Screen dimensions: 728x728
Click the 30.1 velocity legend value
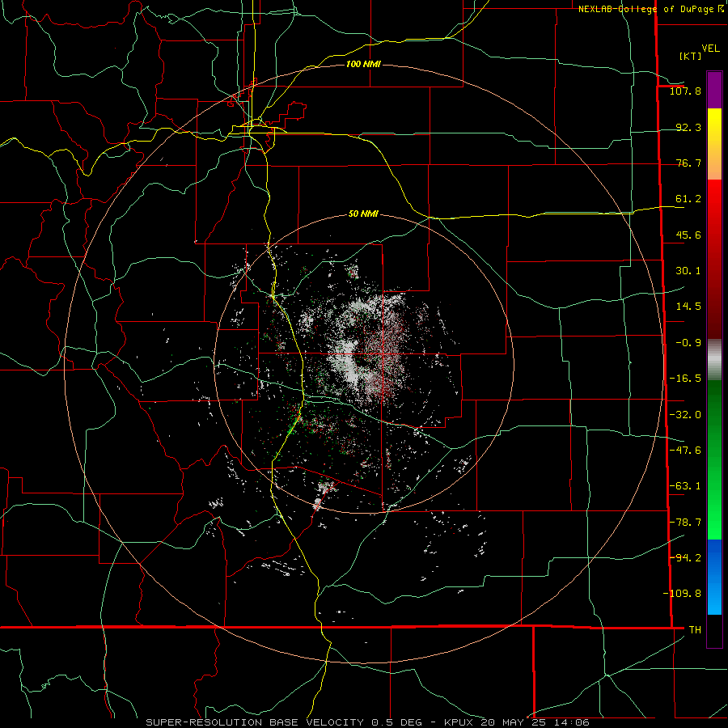pos(688,271)
